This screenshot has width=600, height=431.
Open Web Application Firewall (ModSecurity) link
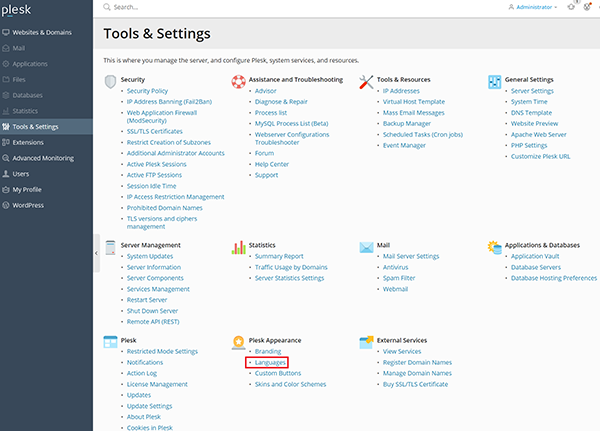[161, 116]
